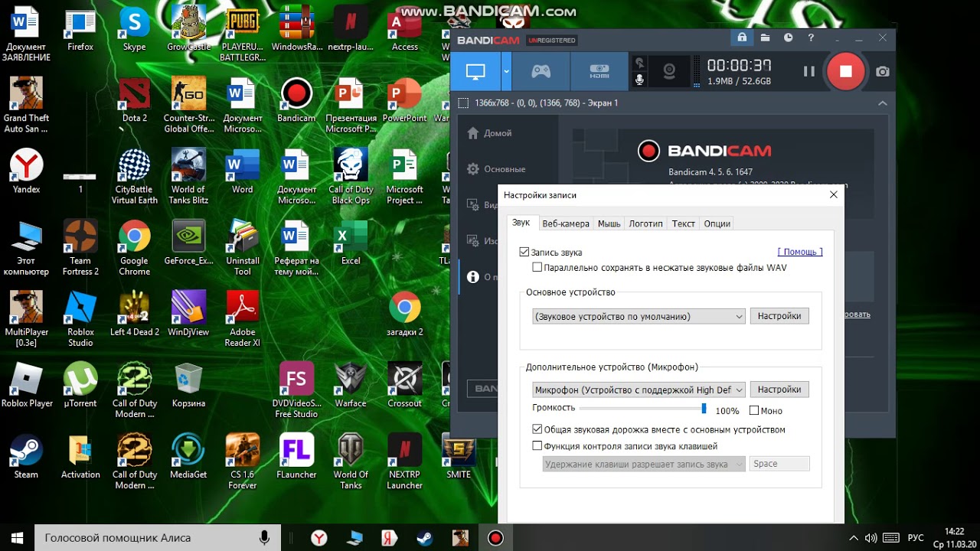Take screenshot with Bandicam camera icon
This screenshot has width=980, height=551.
[883, 71]
